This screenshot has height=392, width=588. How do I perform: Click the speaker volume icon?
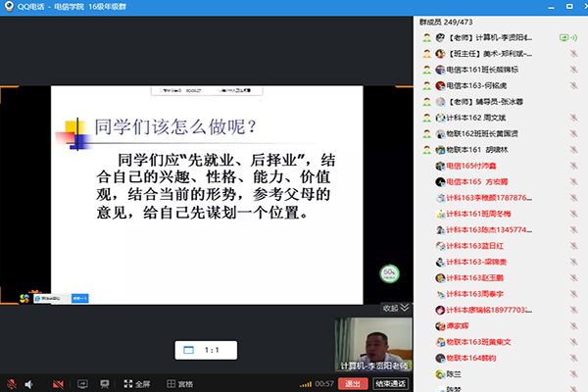click(29, 383)
